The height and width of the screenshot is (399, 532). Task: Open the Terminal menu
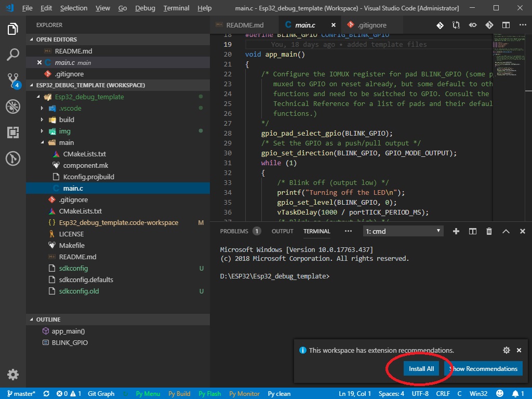(176, 8)
